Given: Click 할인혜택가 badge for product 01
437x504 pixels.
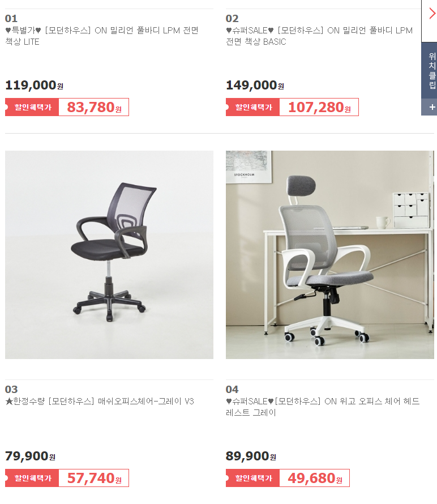Looking at the screenshot, I should [x=32, y=107].
